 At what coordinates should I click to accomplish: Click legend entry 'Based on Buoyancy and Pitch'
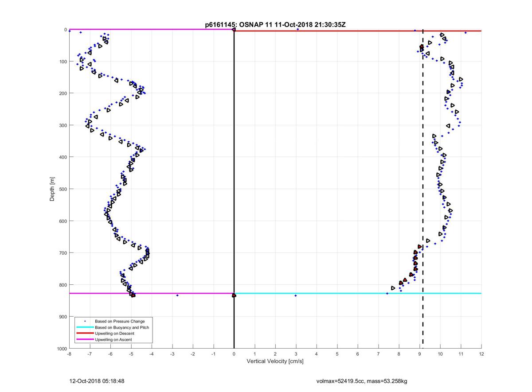tap(122, 327)
